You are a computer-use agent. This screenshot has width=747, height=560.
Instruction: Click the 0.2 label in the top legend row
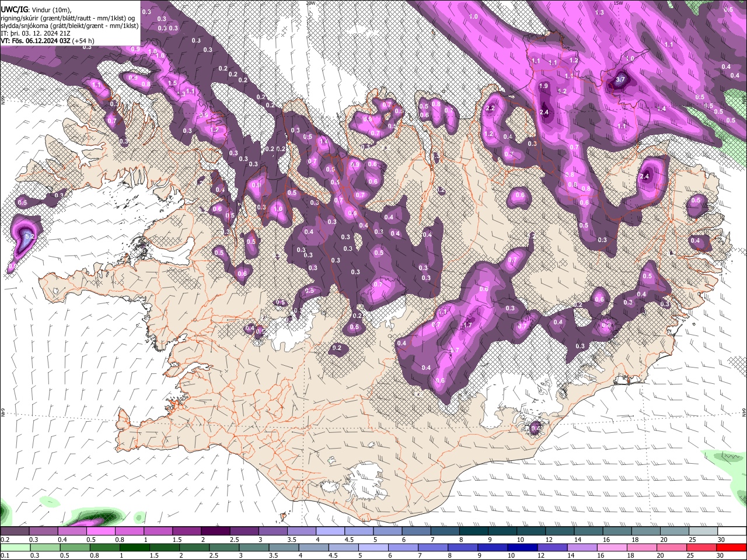pyautogui.click(x=5, y=540)
